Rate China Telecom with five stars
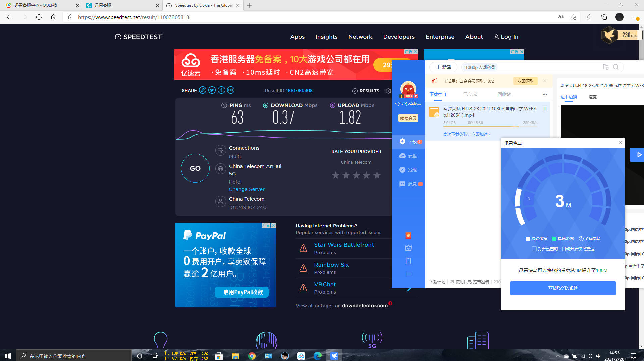Viewport: 644px width, 361px height. 377,175
